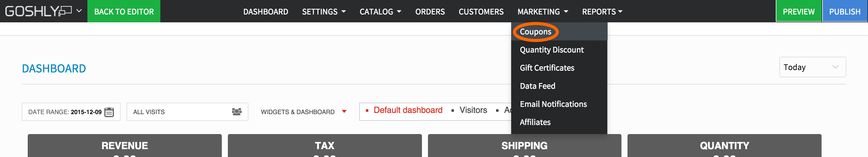Open the calendar date picker icon

point(109,112)
